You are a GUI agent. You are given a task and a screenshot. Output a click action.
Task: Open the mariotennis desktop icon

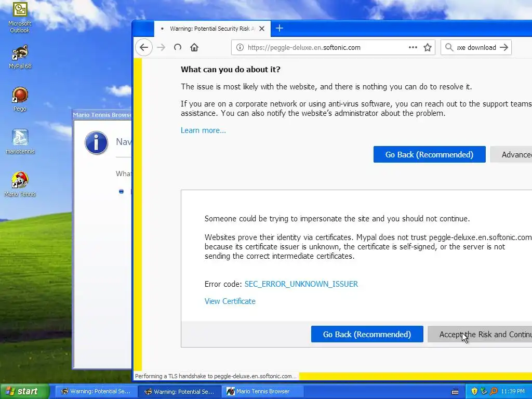point(20,142)
